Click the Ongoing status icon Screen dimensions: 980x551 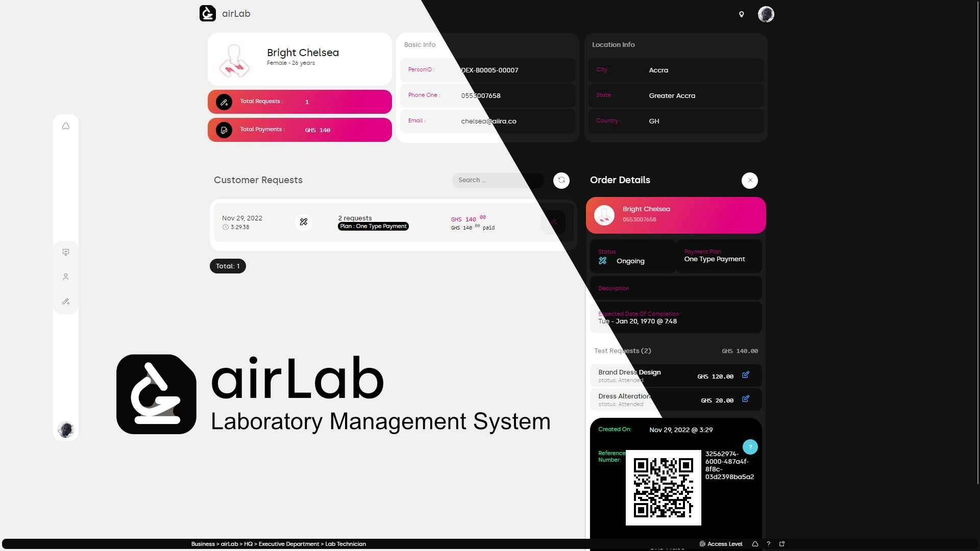click(603, 261)
